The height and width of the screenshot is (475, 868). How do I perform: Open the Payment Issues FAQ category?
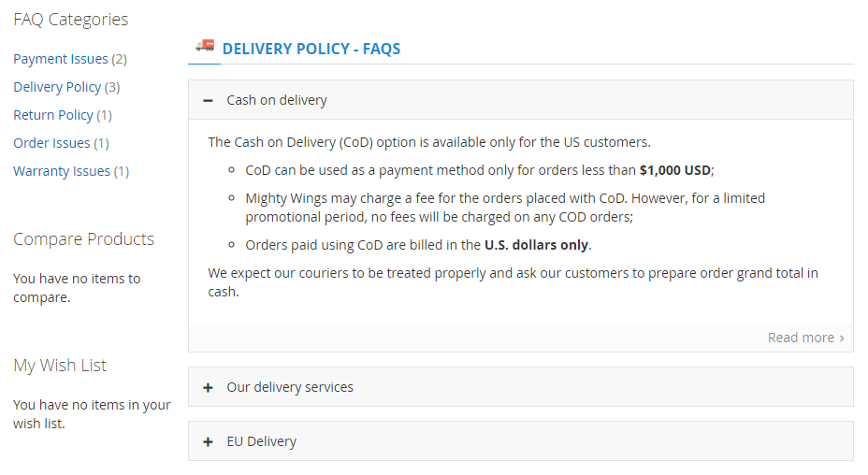coord(61,59)
